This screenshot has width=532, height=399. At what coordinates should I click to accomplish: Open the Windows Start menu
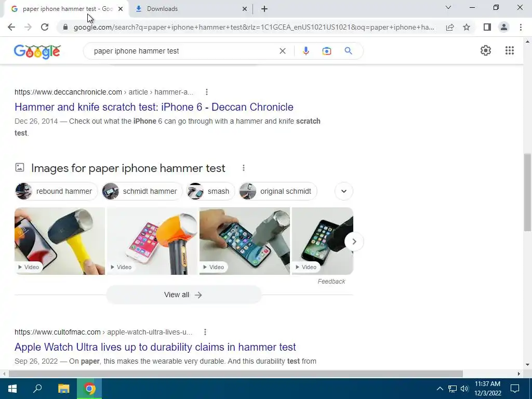[12, 389]
